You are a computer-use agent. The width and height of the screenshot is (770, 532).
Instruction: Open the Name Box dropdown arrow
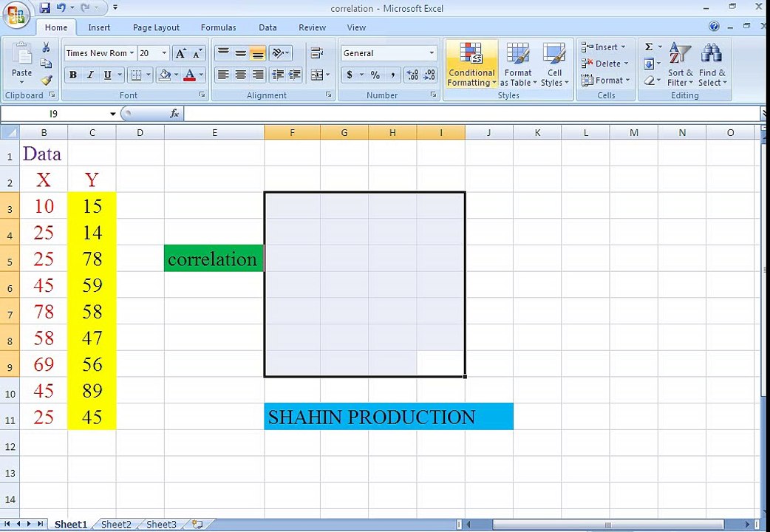[112, 114]
